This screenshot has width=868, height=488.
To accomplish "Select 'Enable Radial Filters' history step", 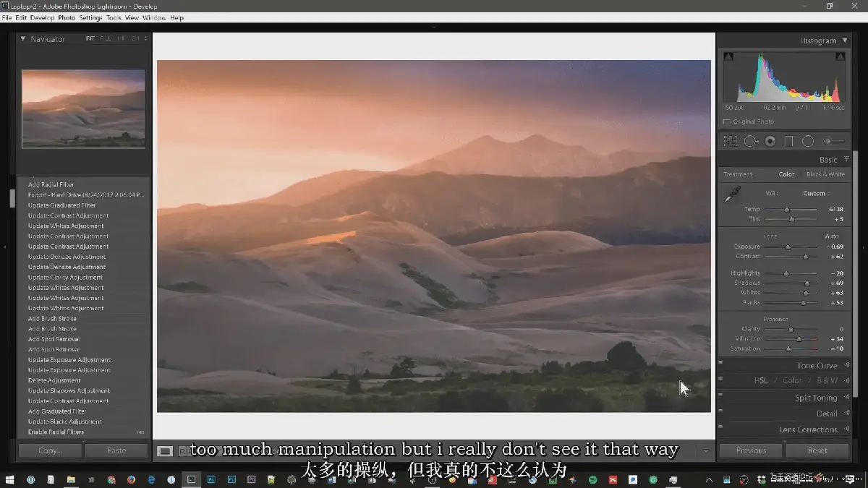I will [56, 432].
